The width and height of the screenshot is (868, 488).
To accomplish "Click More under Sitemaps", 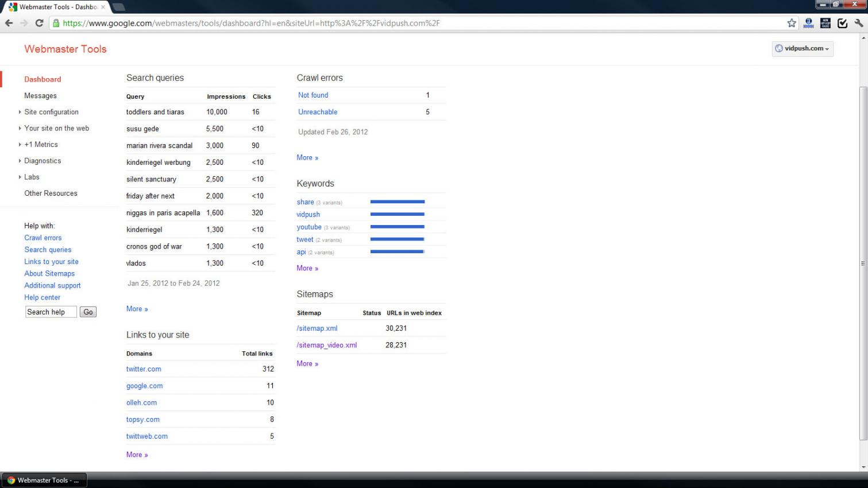I will [x=307, y=363].
